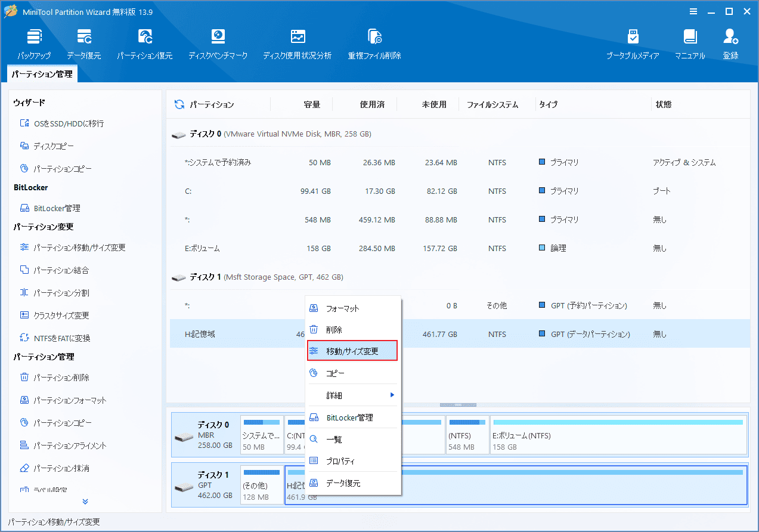Image resolution: width=759 pixels, height=532 pixels.
Task: Sort by 未使用 column header
Action: [x=434, y=104]
